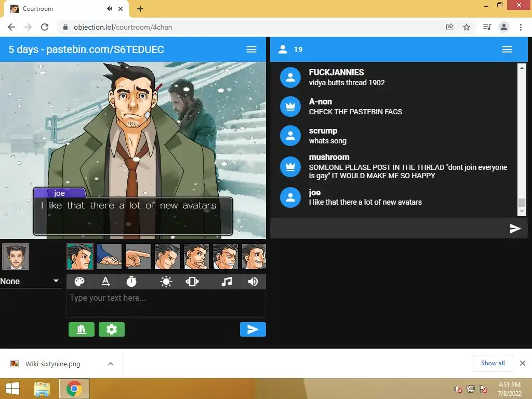Select the desk slam hand pose
This screenshot has width=532, height=399.
[x=109, y=257]
